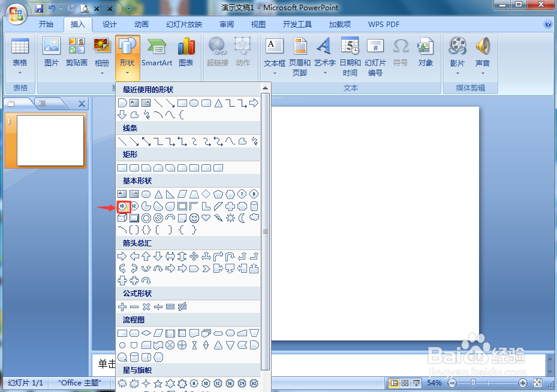Pick the right arrow in Block Arrows
This screenshot has height=392, width=557.
[x=122, y=256]
